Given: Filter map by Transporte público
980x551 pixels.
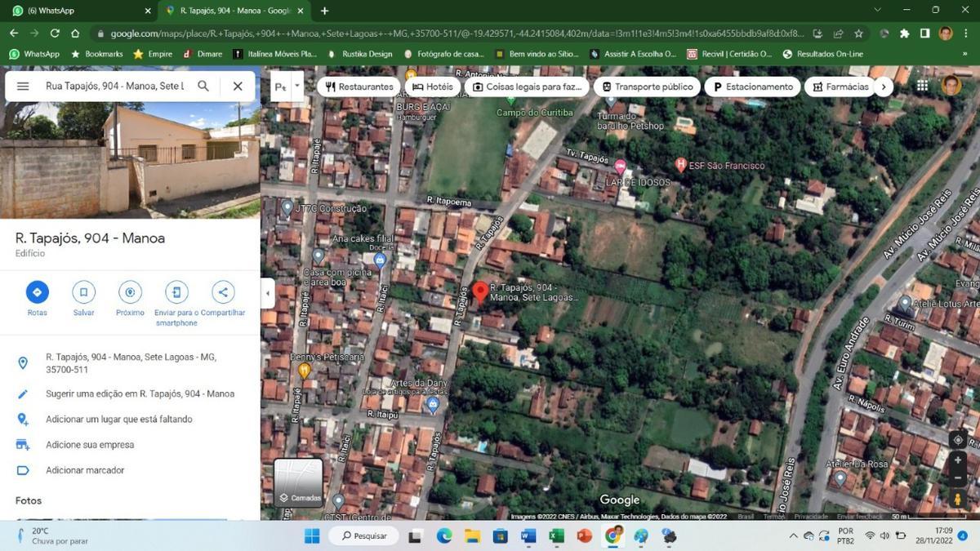Looking at the screenshot, I should coord(647,87).
